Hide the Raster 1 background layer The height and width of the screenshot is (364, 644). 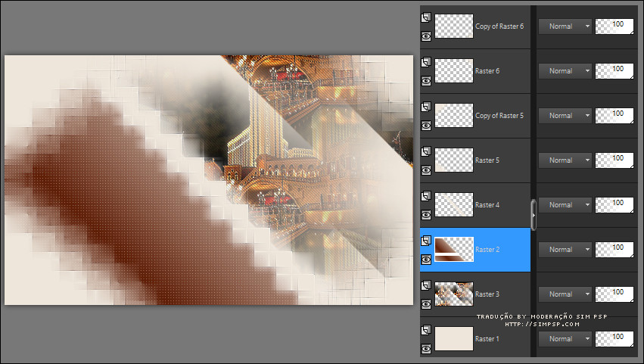click(x=427, y=348)
